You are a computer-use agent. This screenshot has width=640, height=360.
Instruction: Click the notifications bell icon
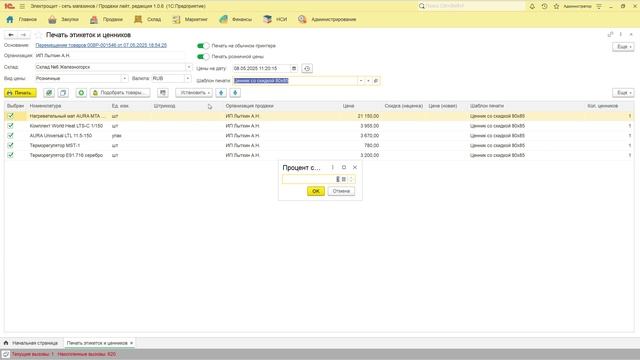click(532, 6)
